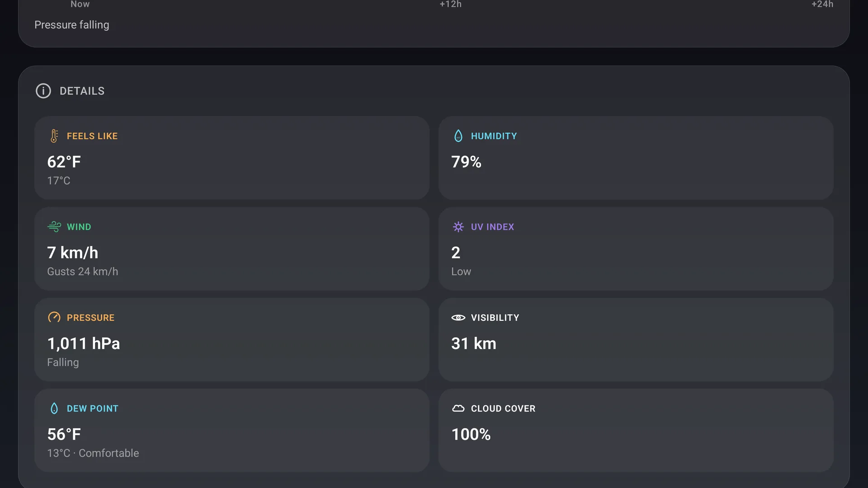Click the Pressure falling status text

point(72,25)
